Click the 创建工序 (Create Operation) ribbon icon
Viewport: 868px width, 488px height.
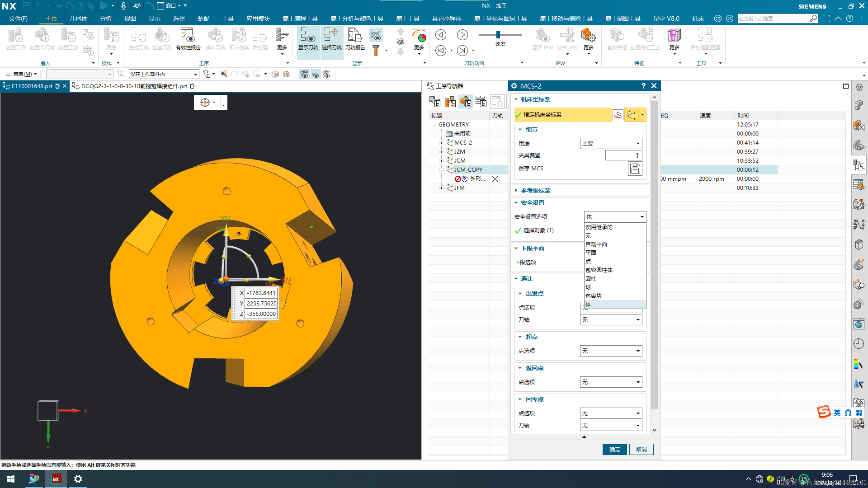pyautogui.click(x=69, y=39)
